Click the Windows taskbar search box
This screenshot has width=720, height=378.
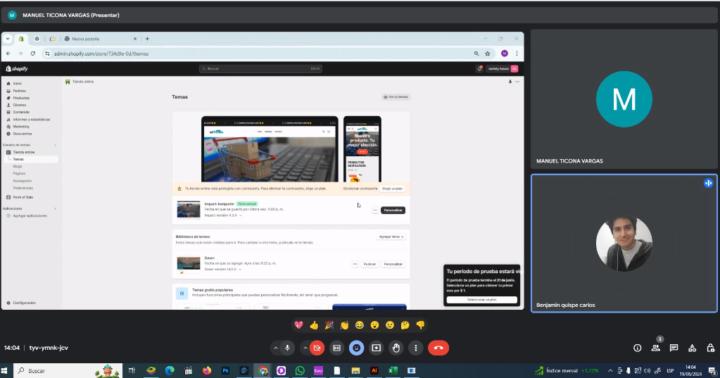pos(69,371)
